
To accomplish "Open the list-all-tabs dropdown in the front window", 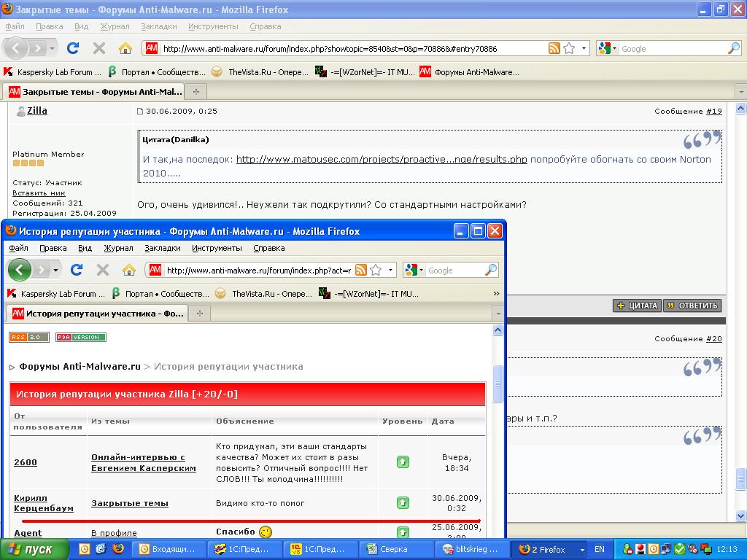I will coord(498,314).
